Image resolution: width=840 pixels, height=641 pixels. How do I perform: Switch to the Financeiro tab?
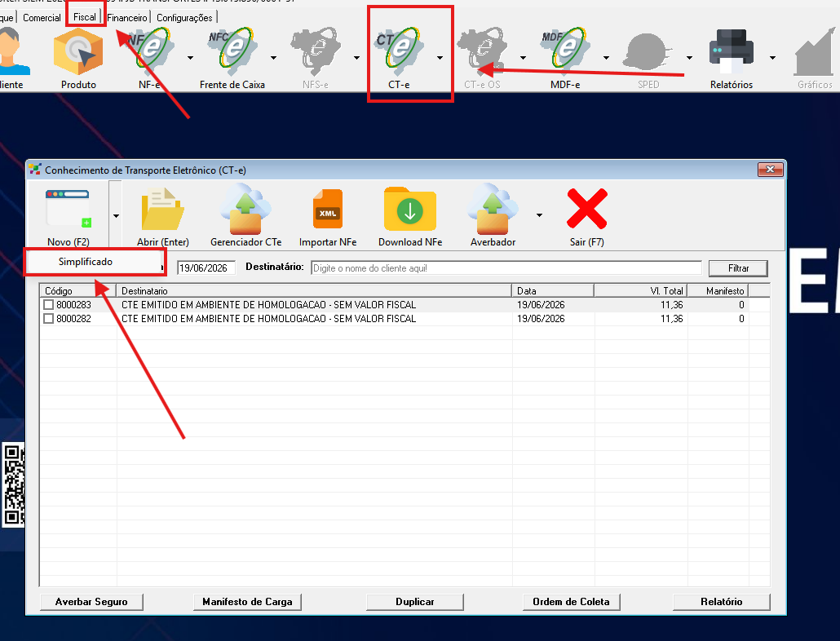tap(127, 18)
